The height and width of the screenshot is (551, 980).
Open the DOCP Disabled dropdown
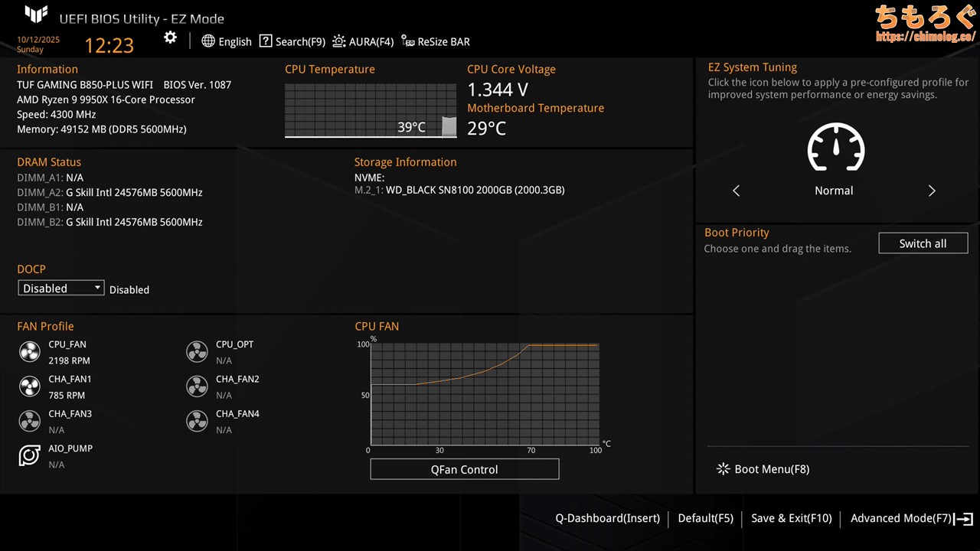(60, 289)
